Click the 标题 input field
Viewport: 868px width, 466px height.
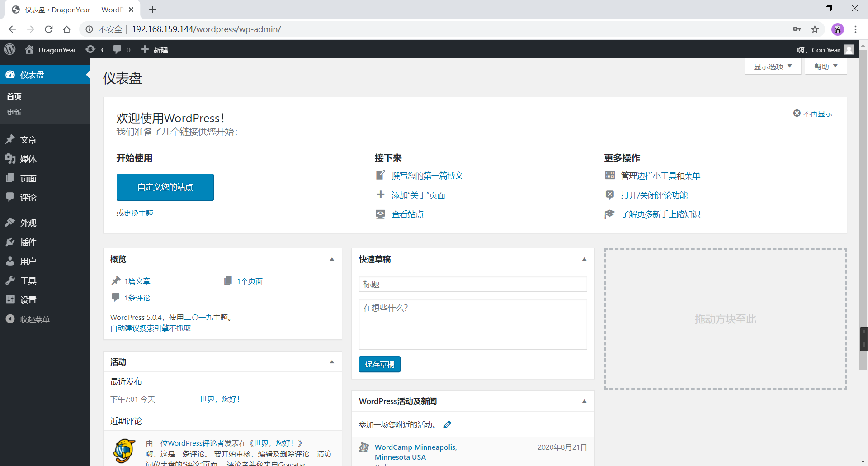point(473,284)
